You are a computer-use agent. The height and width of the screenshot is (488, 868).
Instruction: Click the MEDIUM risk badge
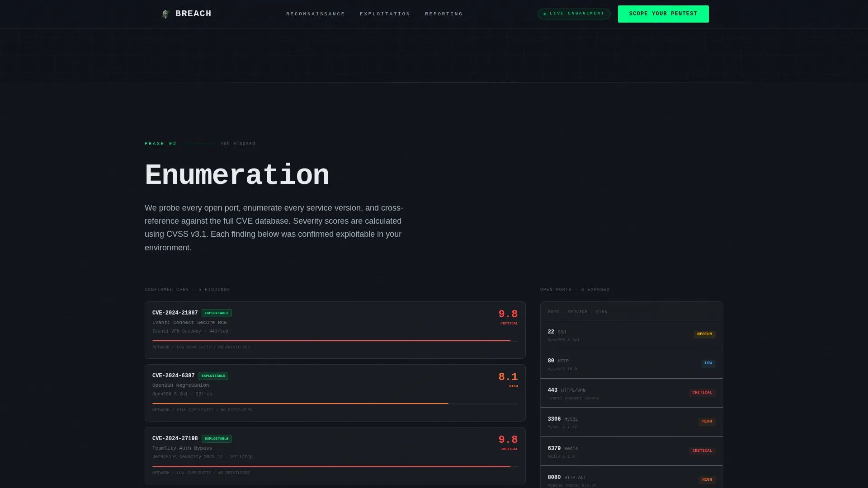click(x=704, y=334)
